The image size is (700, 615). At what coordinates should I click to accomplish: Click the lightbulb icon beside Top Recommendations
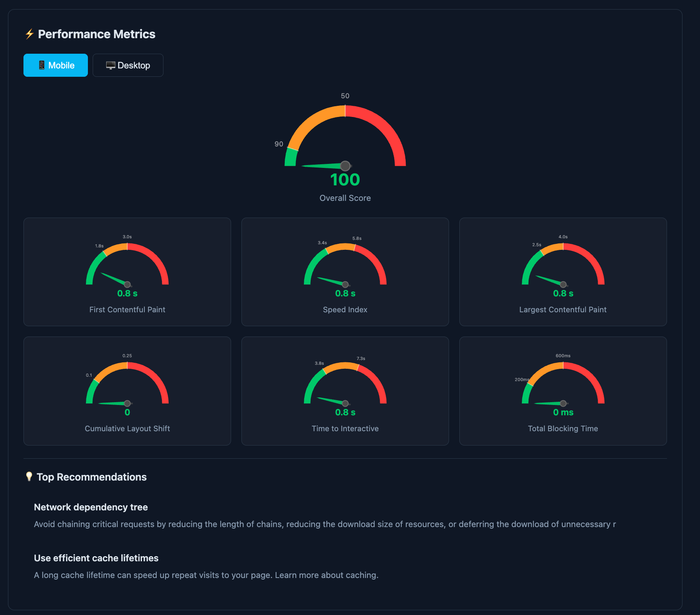[29, 477]
